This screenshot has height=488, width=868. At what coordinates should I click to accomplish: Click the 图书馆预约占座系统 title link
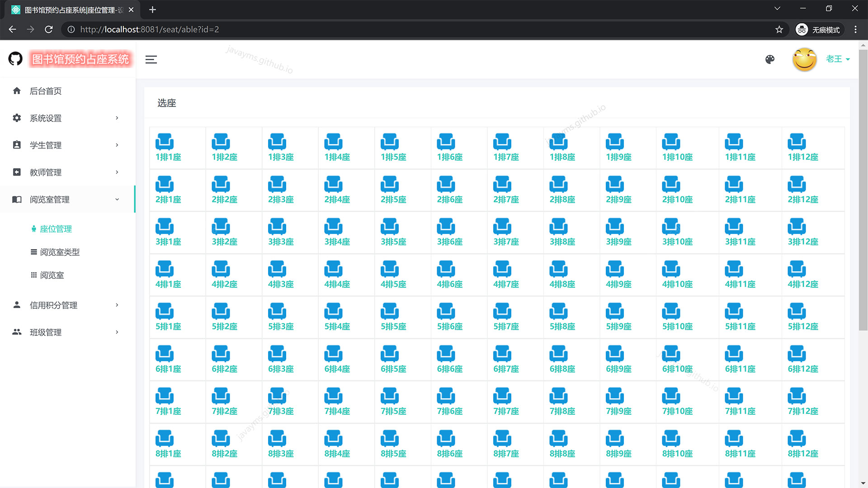tap(80, 59)
